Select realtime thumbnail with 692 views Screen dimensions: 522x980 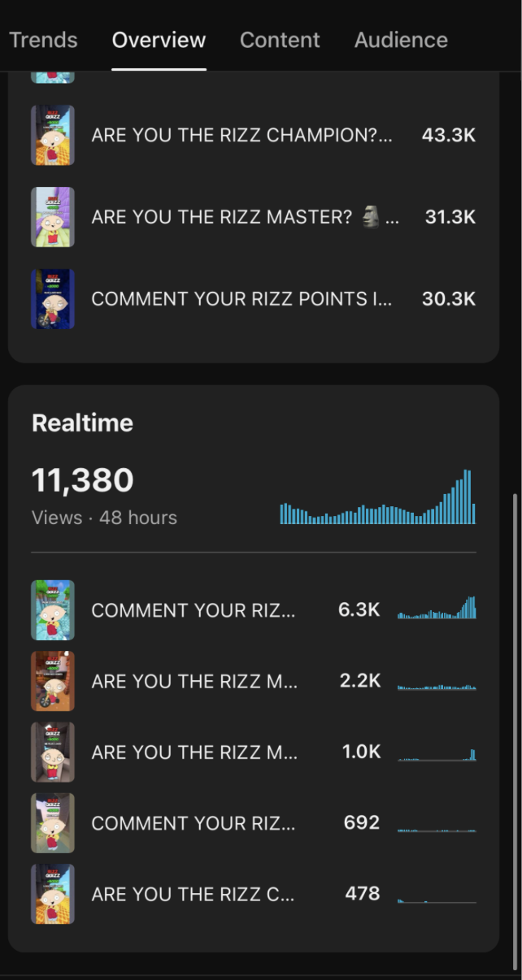[53, 822]
